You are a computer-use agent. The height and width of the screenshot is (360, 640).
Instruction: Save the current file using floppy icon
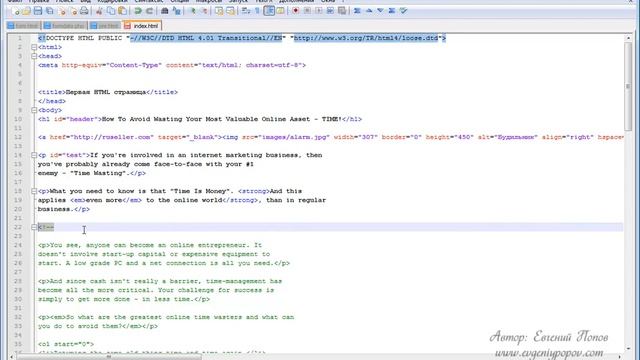38,11
